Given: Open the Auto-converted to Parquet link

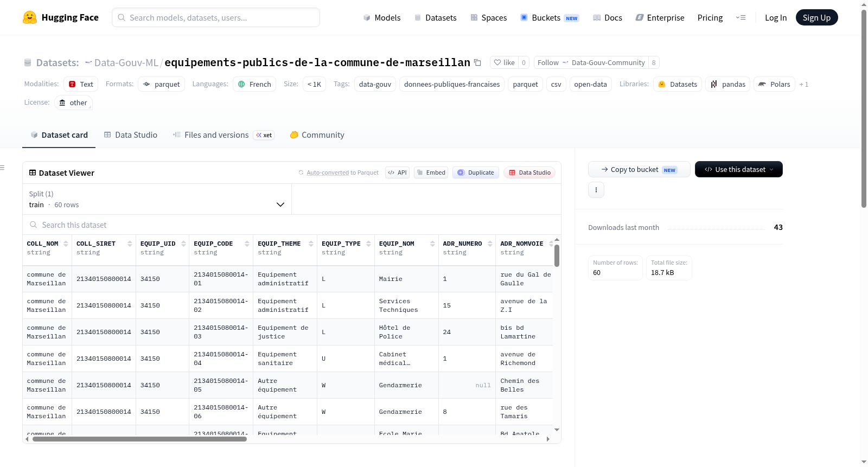Looking at the screenshot, I should click(328, 172).
